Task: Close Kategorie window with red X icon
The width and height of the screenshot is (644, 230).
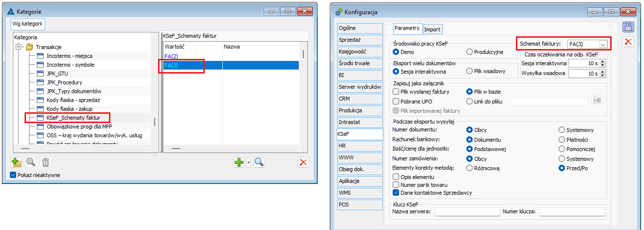Action: pos(303,162)
